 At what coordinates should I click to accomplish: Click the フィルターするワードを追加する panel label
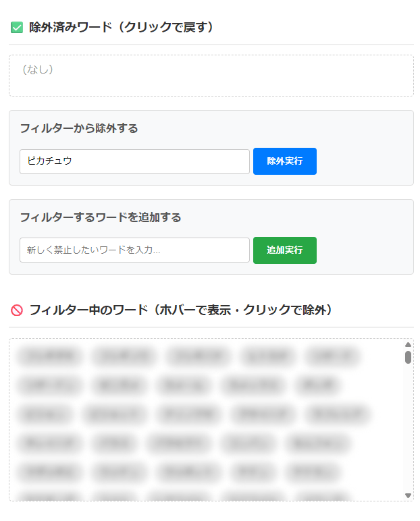[101, 217]
